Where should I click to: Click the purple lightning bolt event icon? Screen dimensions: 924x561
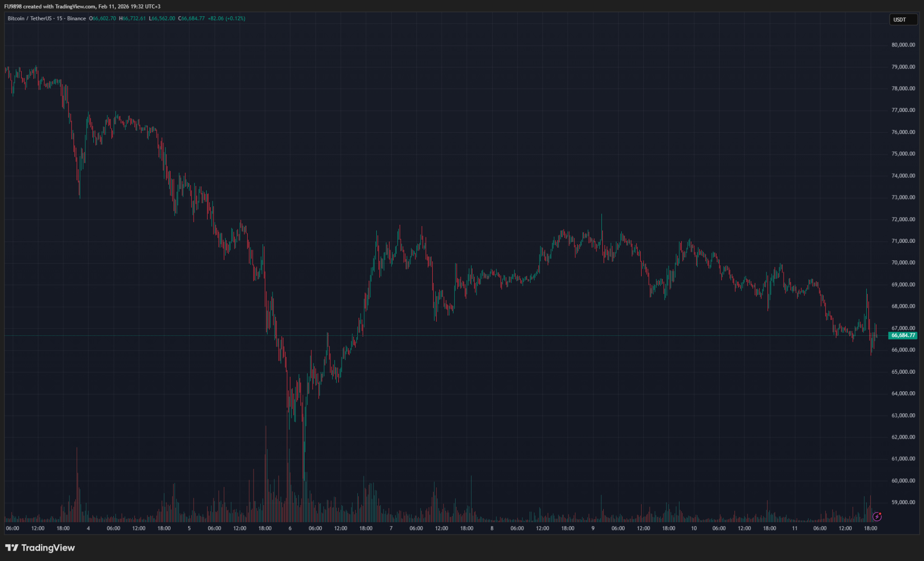tap(877, 517)
